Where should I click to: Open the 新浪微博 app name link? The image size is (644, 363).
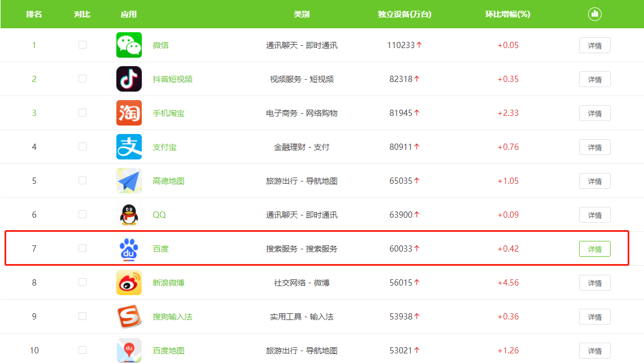[168, 283]
